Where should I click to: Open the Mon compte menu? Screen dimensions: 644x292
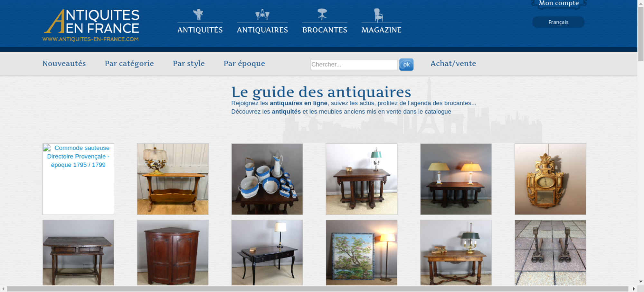point(559,4)
